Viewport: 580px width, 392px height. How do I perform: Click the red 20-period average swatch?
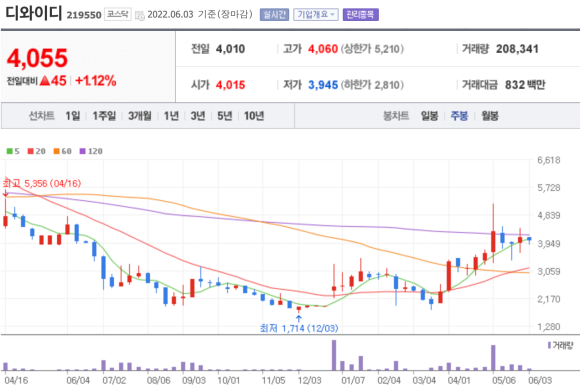pos(31,151)
